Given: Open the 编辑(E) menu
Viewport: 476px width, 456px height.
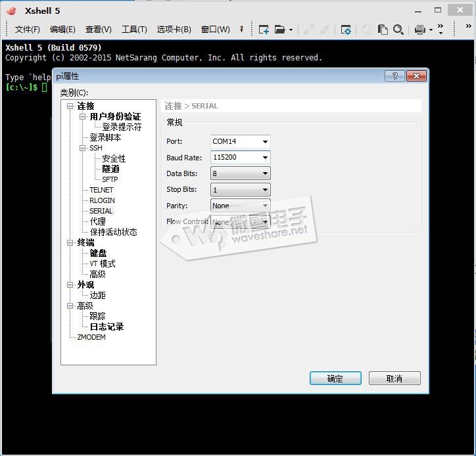Looking at the screenshot, I should click(62, 30).
